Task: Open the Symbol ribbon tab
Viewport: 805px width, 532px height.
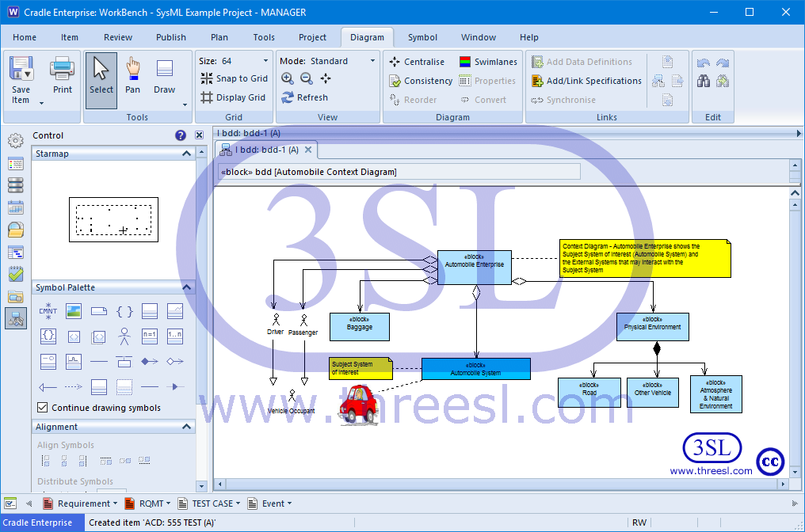Action: coord(422,37)
